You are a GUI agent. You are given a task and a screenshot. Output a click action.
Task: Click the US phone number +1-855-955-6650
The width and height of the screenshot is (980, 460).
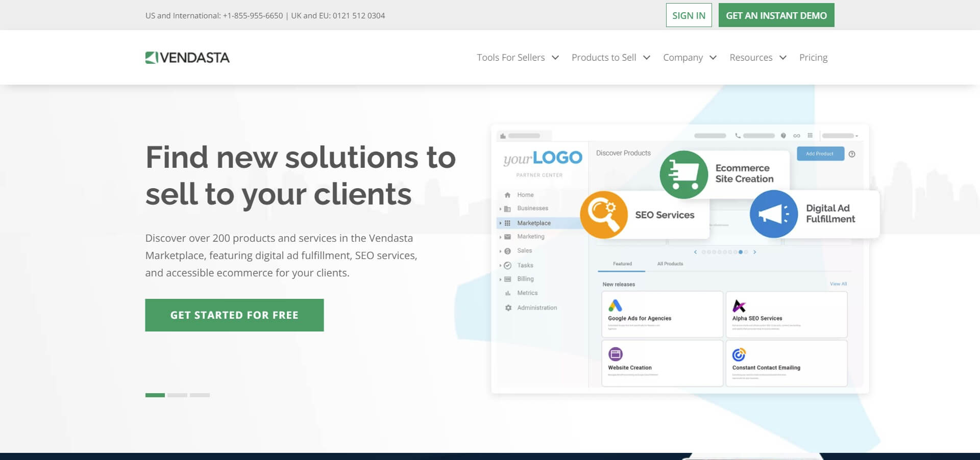coord(253,16)
